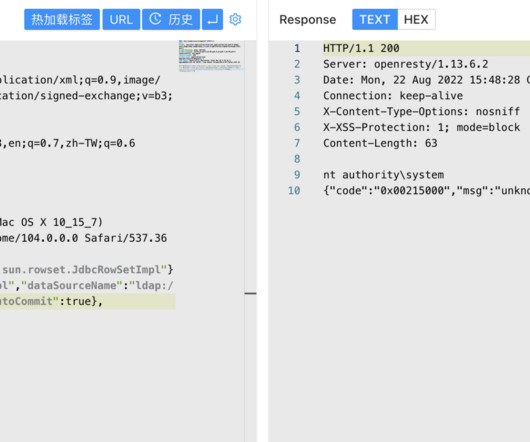Open the 历史 history button
The height and width of the screenshot is (442, 530).
click(171, 20)
